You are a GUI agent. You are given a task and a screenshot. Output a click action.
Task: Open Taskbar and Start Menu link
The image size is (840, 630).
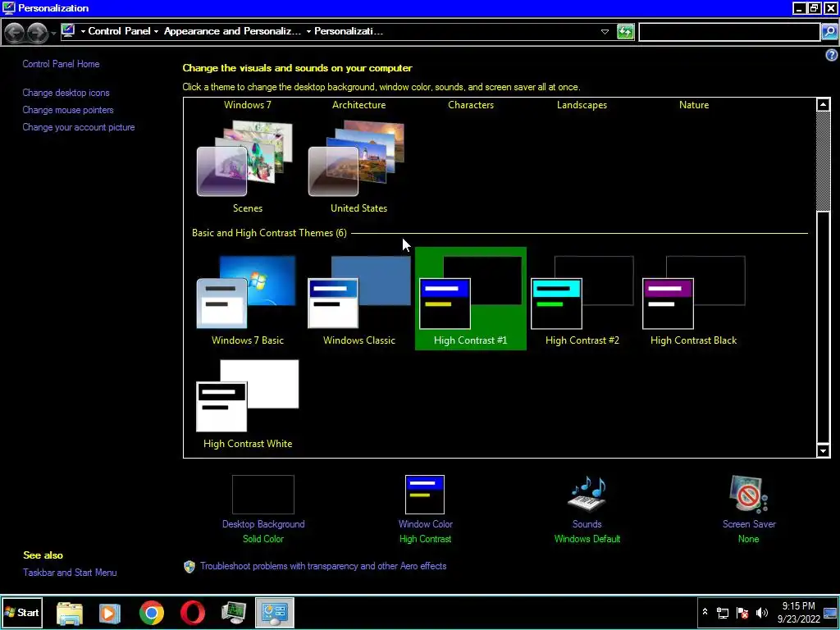70,572
